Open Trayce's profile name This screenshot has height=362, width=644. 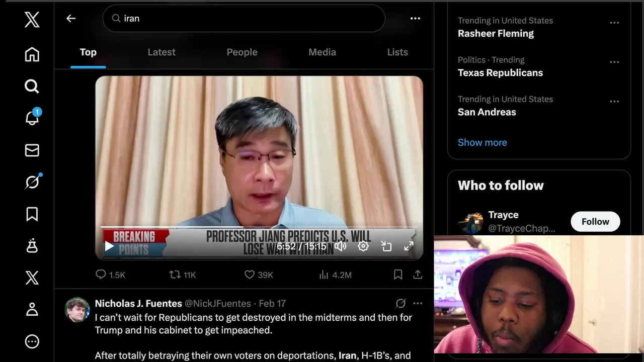(x=503, y=215)
